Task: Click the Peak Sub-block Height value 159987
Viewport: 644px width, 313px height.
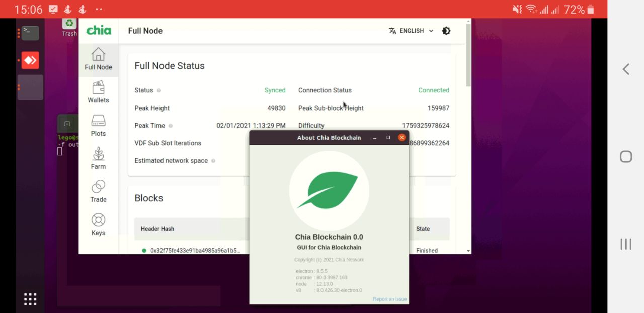Action: [x=438, y=108]
